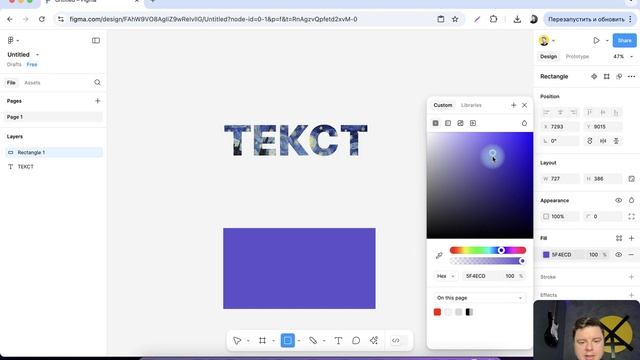Switch to the Custom color tab

point(443,105)
